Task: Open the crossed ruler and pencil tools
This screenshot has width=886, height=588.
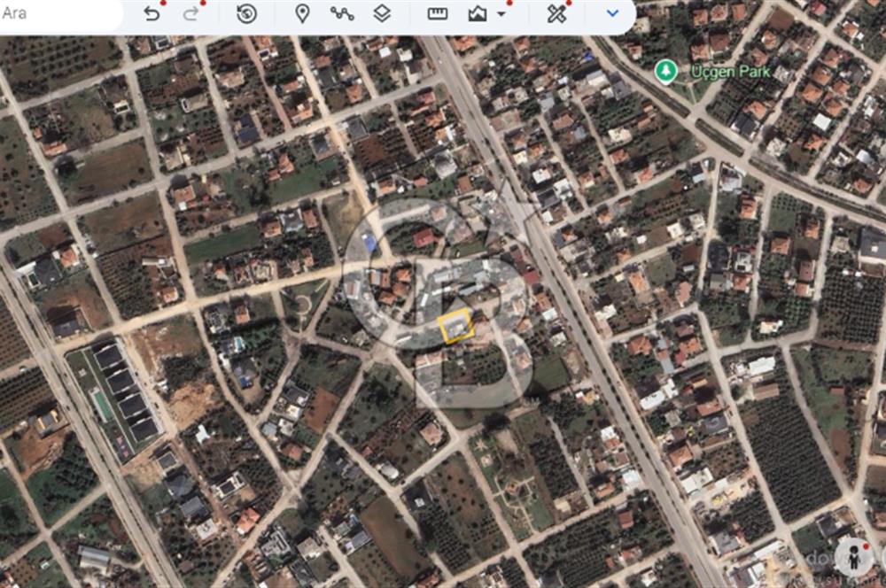Action: pyautogui.click(x=556, y=14)
